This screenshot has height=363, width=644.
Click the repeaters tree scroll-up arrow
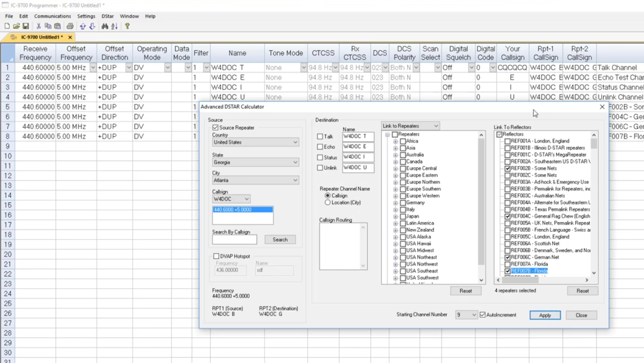tap(481, 135)
